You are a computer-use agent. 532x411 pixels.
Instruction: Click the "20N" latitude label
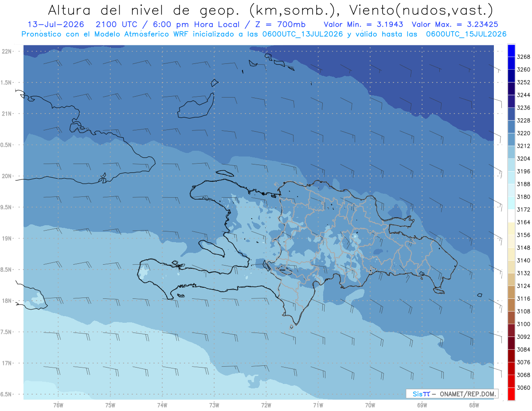coord(7,176)
